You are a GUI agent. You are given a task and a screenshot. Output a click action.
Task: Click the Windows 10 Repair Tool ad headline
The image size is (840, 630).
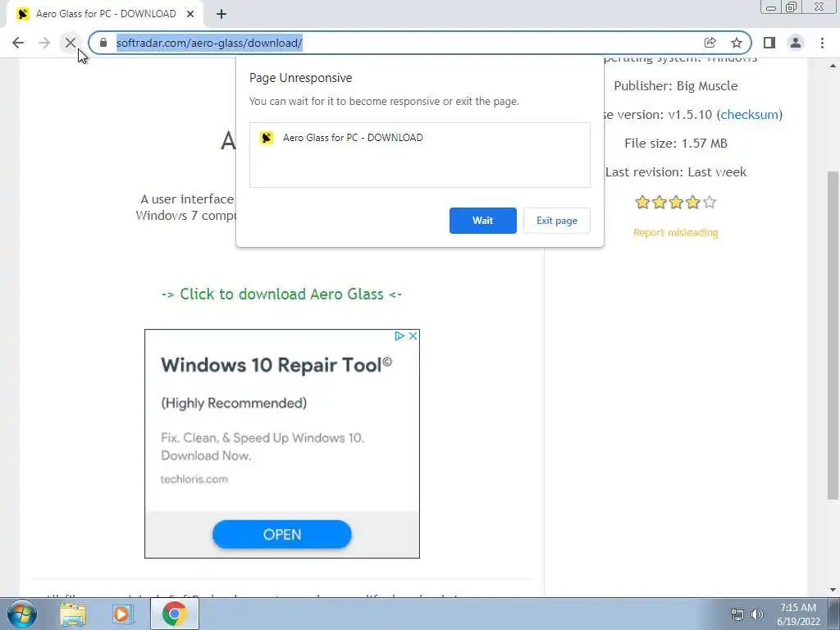point(276,365)
